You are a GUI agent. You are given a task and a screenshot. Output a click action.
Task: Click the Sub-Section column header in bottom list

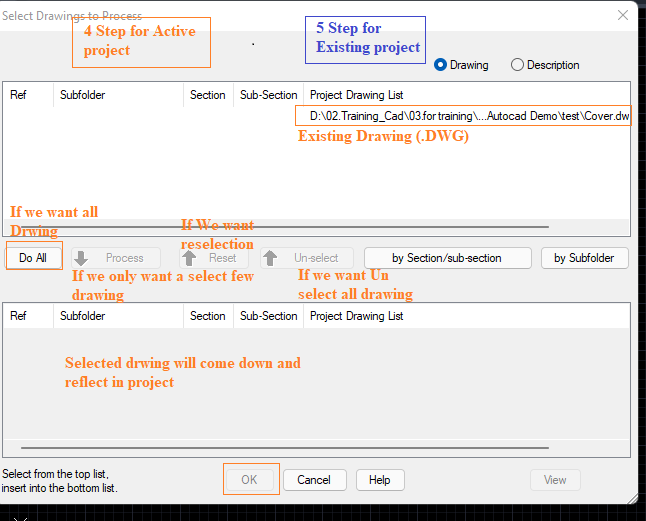tap(268, 316)
